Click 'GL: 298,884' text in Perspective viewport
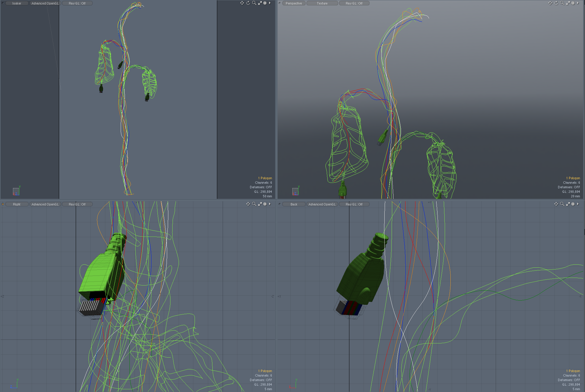The height and width of the screenshot is (392, 585). (571, 192)
